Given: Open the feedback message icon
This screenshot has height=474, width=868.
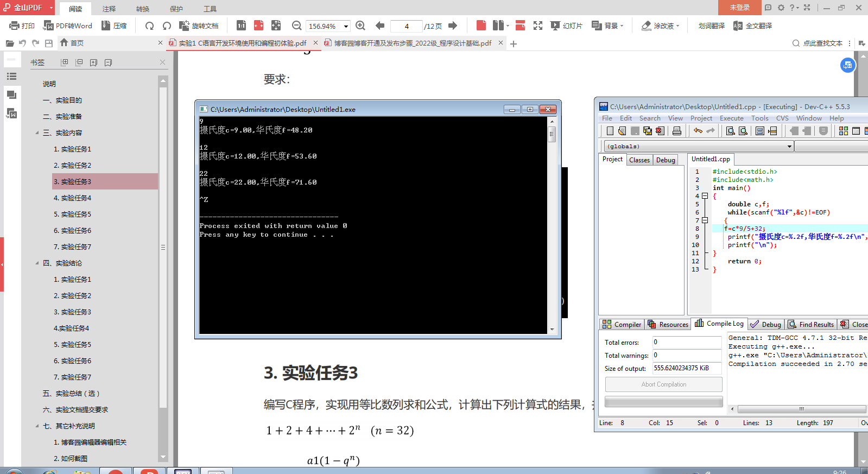Looking at the screenshot, I should point(768,8).
